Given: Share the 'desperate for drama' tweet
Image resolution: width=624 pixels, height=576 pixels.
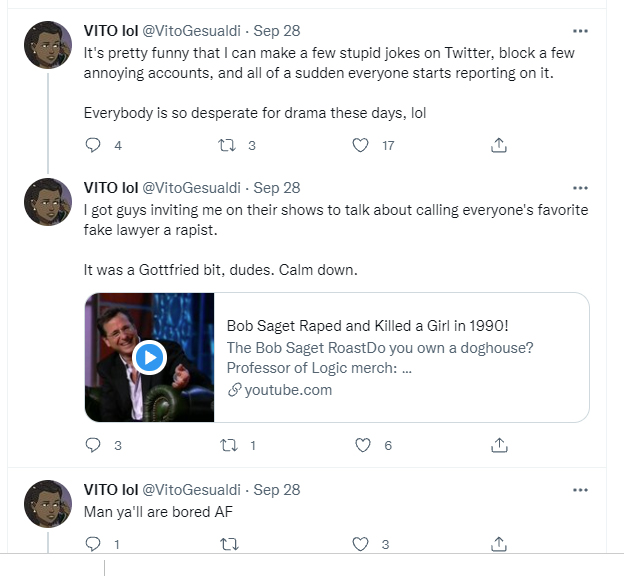Looking at the screenshot, I should [x=497, y=145].
